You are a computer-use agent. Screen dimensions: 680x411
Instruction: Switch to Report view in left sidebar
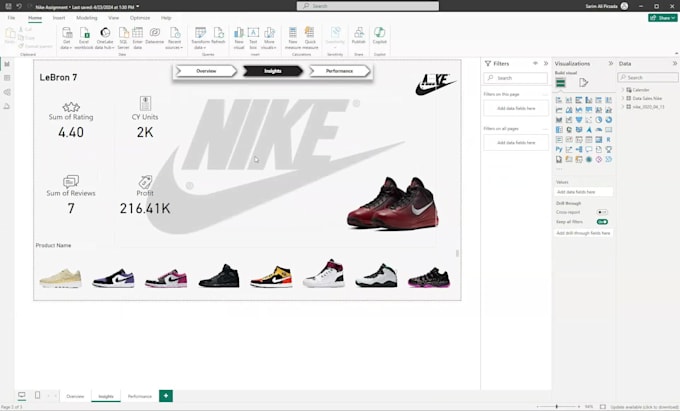(7, 64)
